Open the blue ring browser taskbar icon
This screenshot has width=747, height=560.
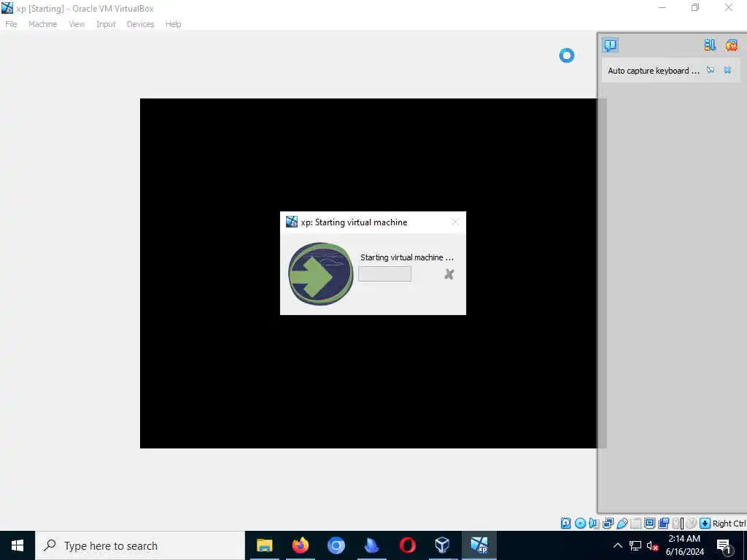point(336,545)
